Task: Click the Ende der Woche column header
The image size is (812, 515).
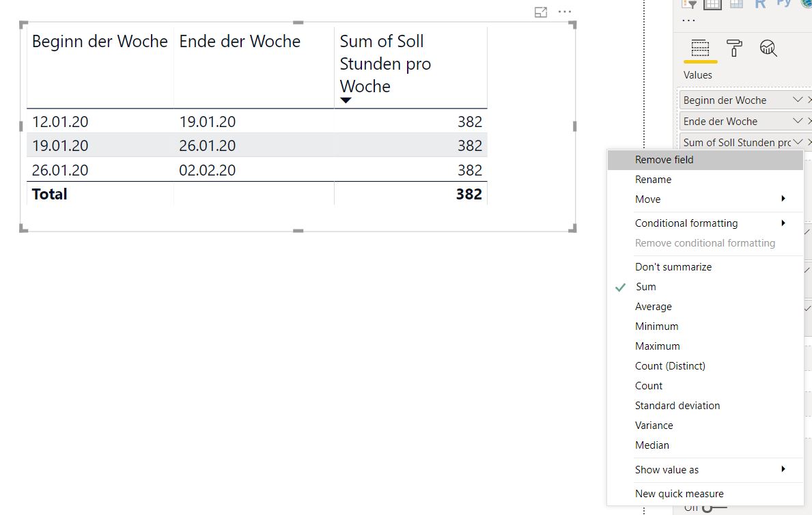Action: 240,41
